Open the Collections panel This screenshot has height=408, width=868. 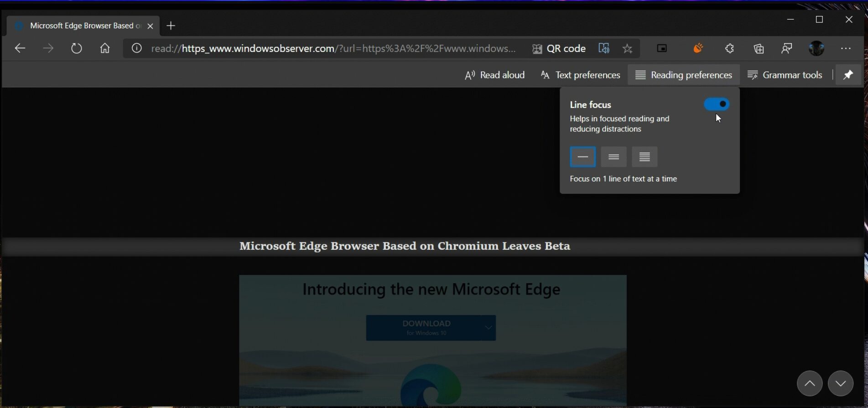pyautogui.click(x=759, y=48)
